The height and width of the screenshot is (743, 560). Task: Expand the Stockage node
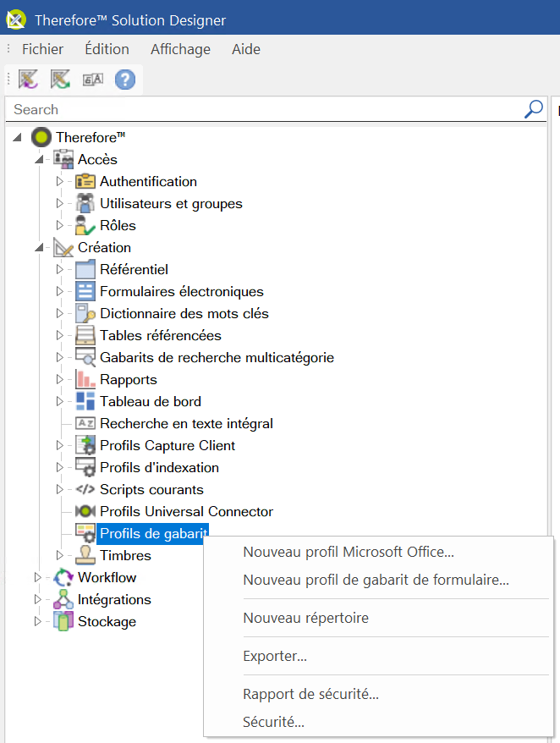coord(37,621)
